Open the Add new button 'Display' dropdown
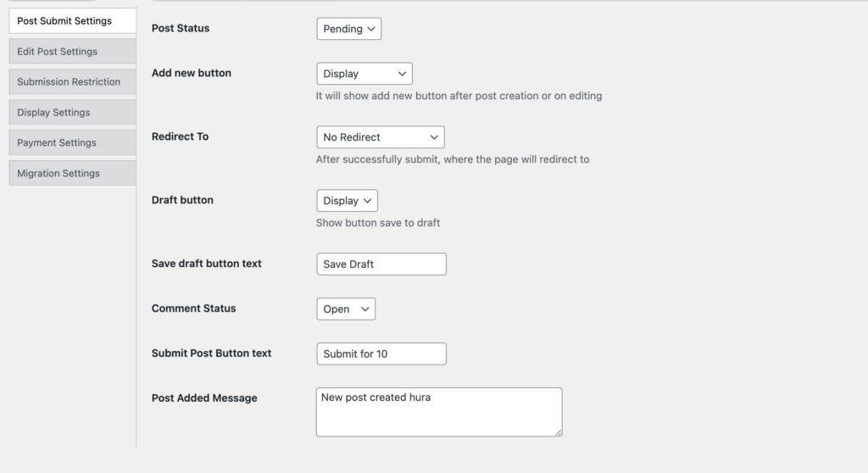Viewport: 868px width, 473px height. click(x=364, y=74)
